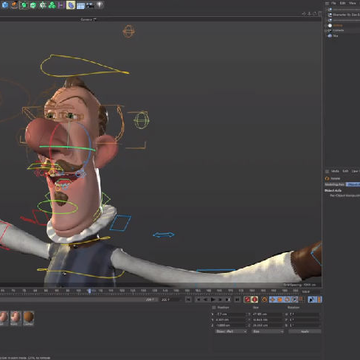Click the outlined green generator icon in the top toolbar
360x360 pixels.
(x=24, y=5)
